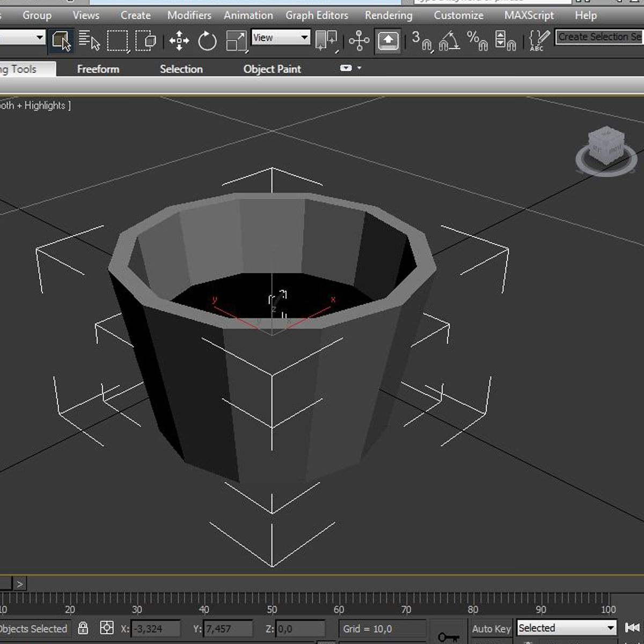Toggle Selection Lock padlock icon
This screenshot has width=644, height=644.
[83, 628]
